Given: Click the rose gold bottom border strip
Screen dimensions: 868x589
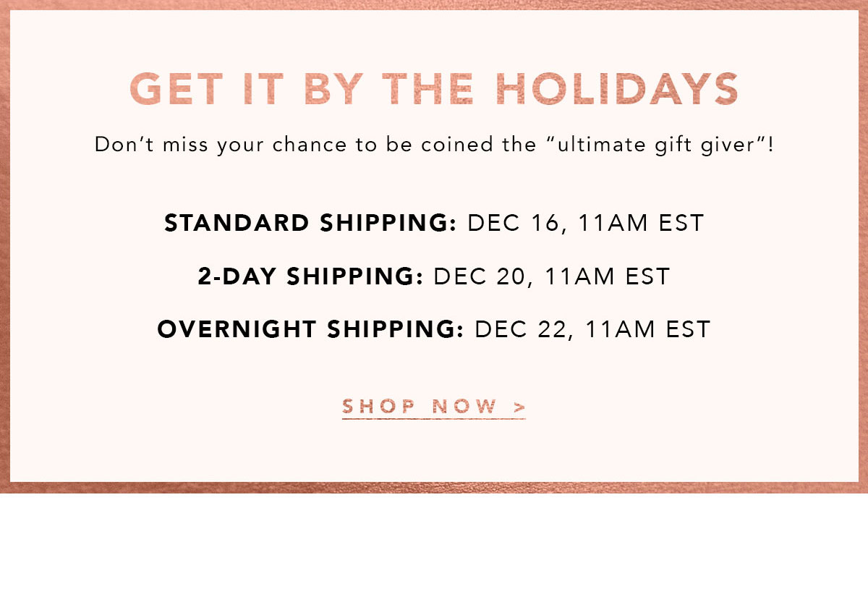Looking at the screenshot, I should coord(434,487).
